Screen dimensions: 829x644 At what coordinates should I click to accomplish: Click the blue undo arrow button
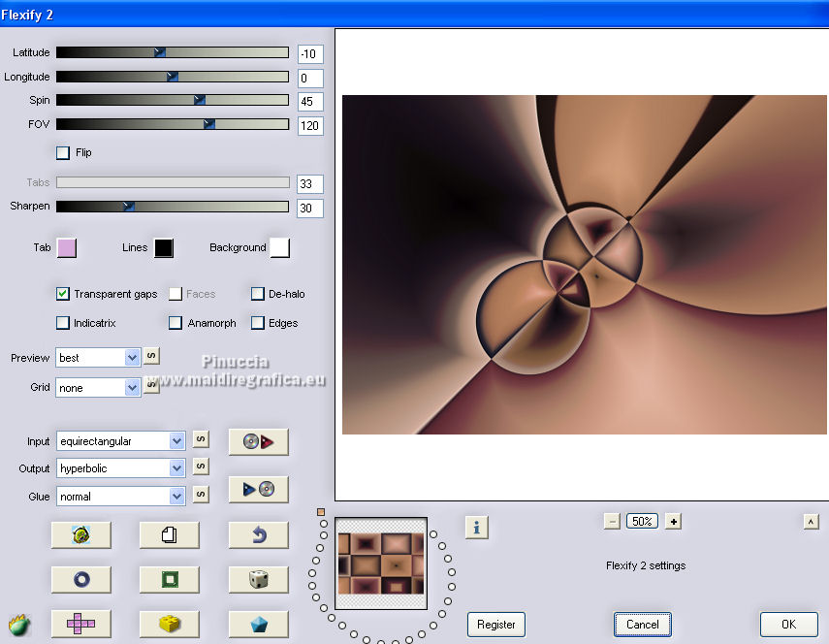259,535
